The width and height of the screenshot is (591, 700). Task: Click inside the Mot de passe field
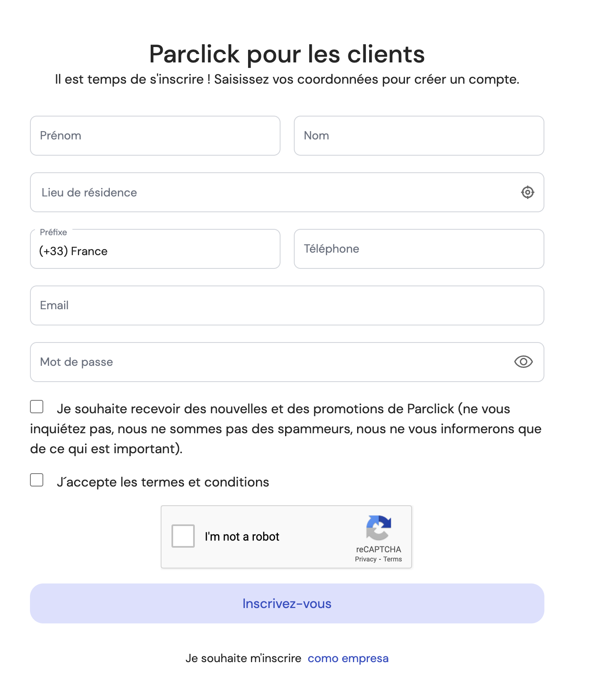coord(271,362)
